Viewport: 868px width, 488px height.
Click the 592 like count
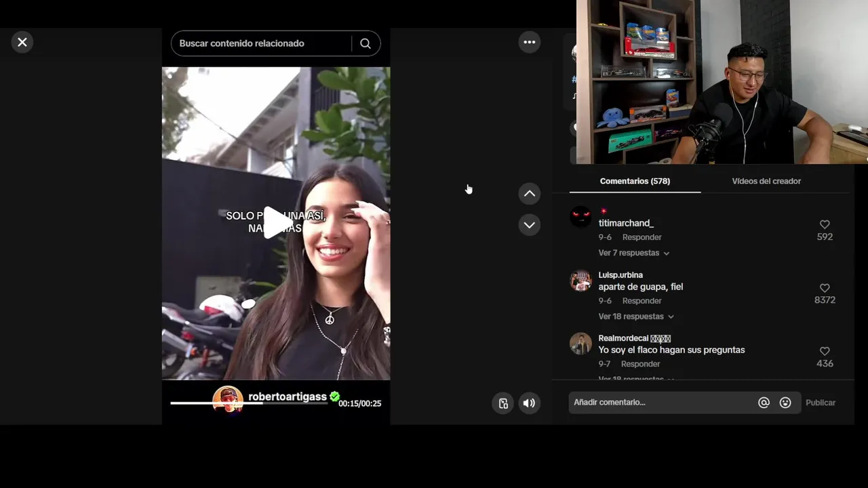point(825,237)
